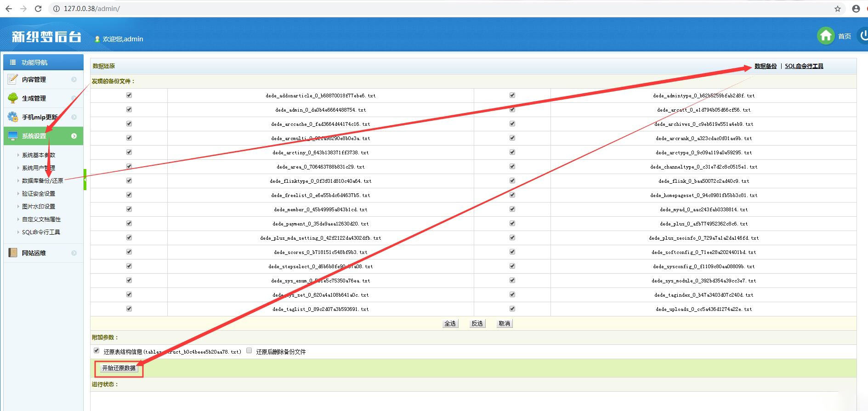Click the browser address bar
Viewport: 868px width, 411px height.
pos(414,9)
